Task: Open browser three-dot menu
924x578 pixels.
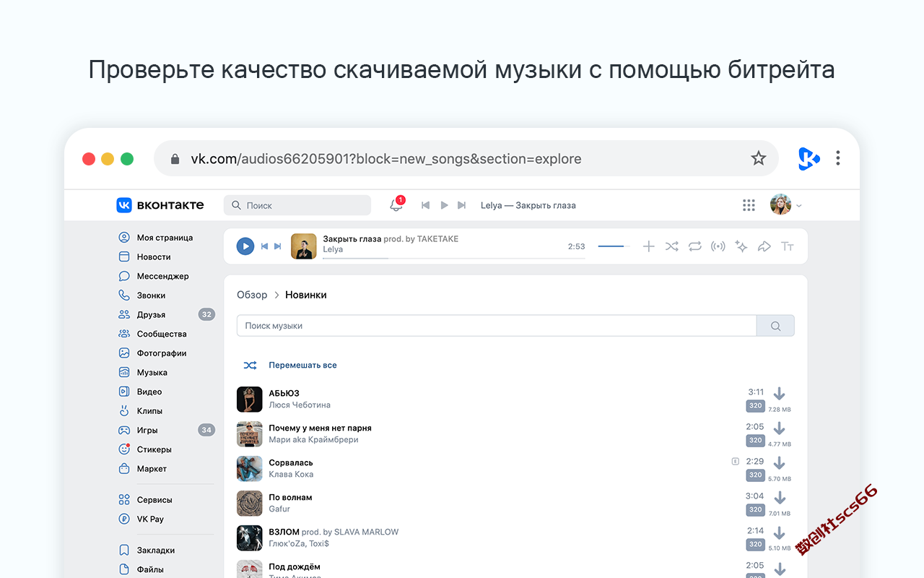Action: click(837, 158)
